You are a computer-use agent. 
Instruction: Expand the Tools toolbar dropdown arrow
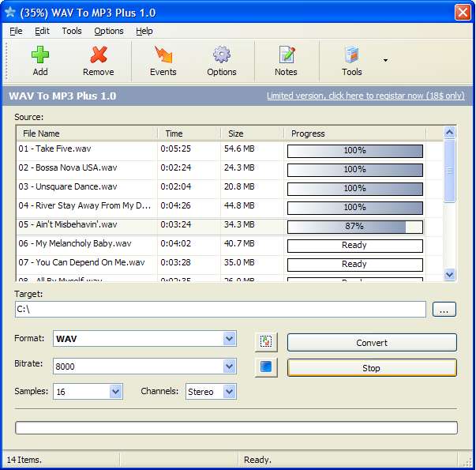tap(385, 60)
